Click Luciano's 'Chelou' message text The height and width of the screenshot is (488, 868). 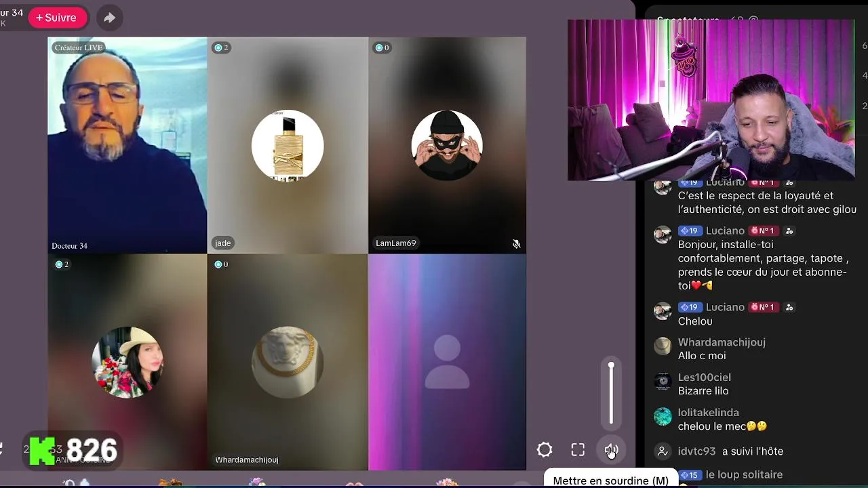695,321
